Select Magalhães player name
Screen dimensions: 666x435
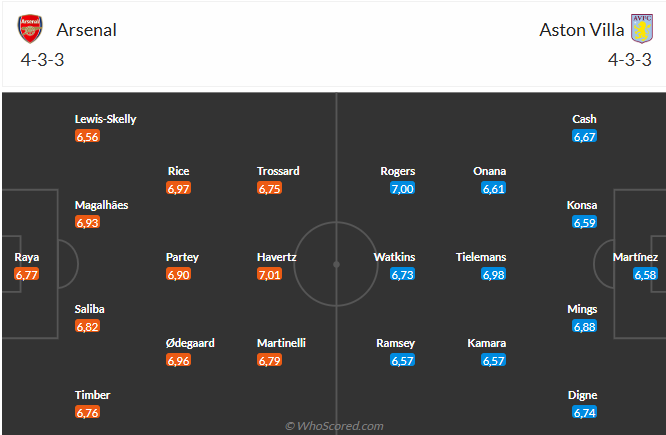point(102,205)
